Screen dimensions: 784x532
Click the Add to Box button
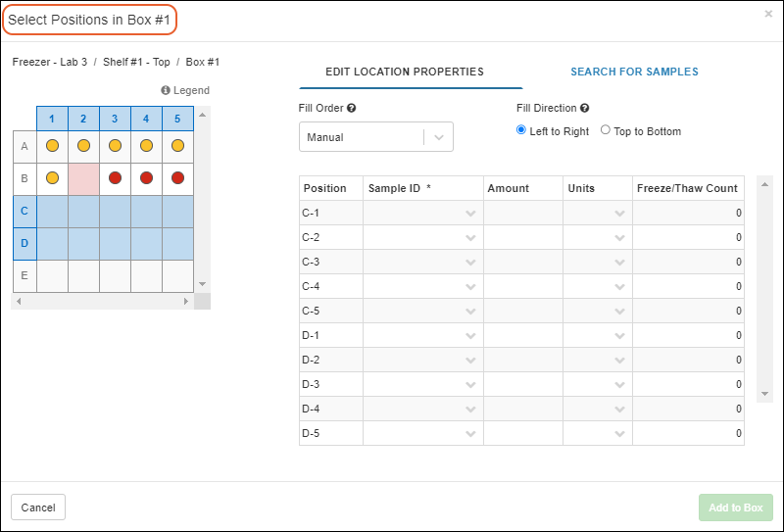[735, 508]
